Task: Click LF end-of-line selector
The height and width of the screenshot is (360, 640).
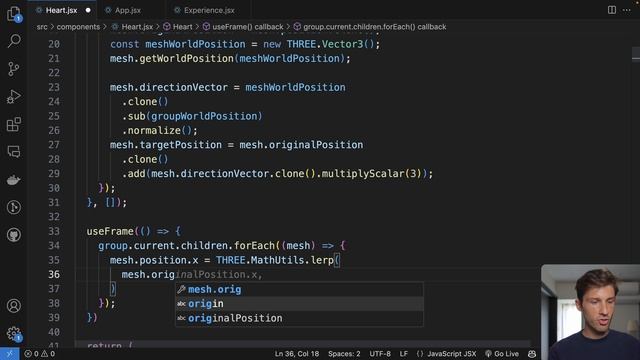Action: [x=404, y=354]
